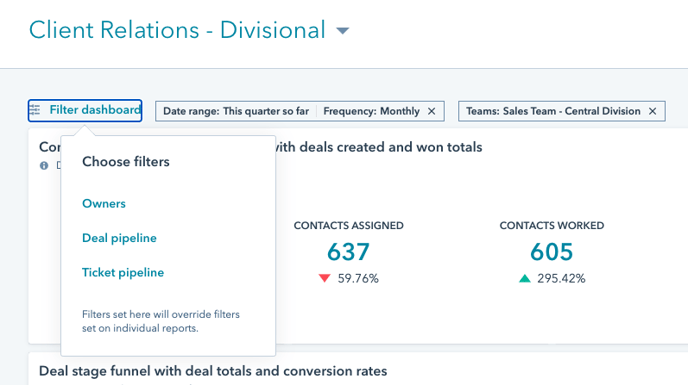
Task: Click the Filter dashboard button
Action: tap(85, 110)
